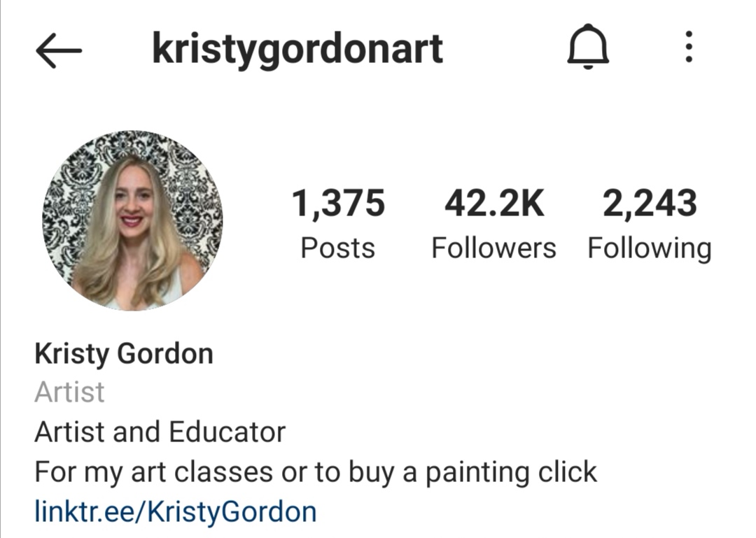Open notification settings via the bell icon
756x538 pixels.
tap(588, 45)
